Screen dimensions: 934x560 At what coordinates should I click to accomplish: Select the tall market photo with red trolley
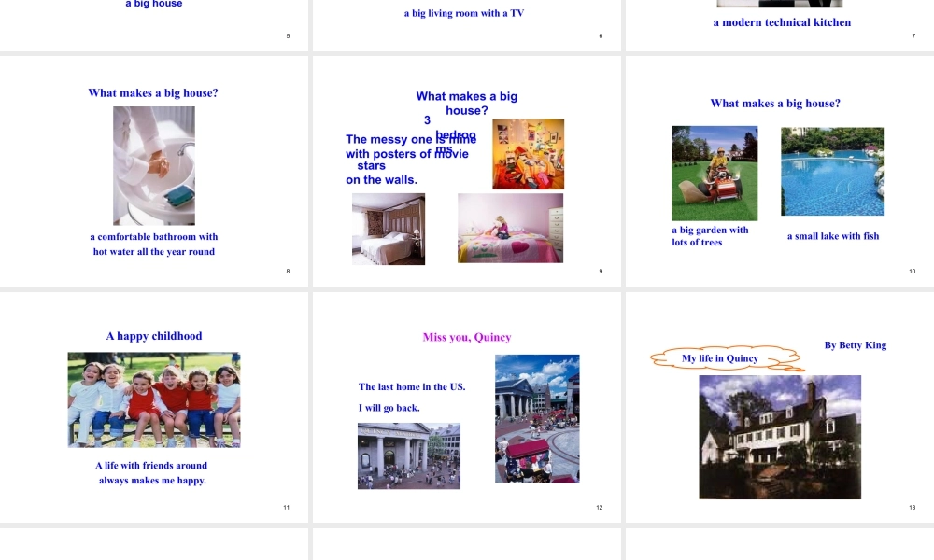point(537,418)
